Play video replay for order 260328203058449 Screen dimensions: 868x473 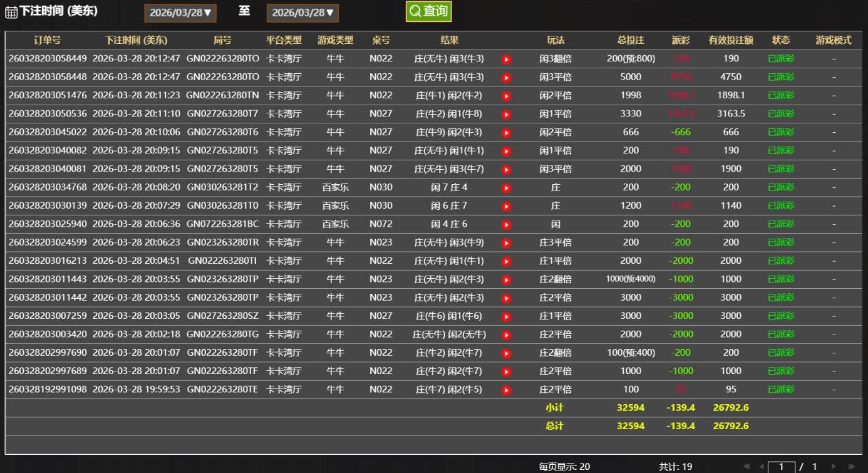(x=506, y=59)
